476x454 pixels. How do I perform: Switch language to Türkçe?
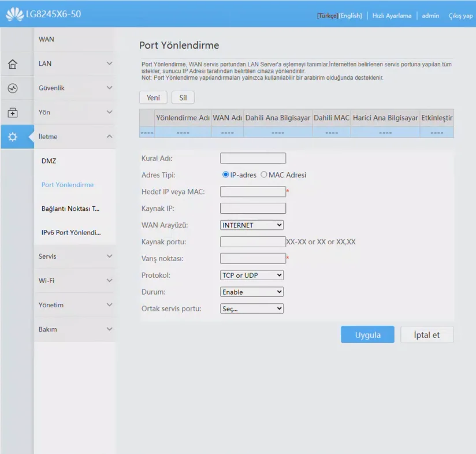328,16
